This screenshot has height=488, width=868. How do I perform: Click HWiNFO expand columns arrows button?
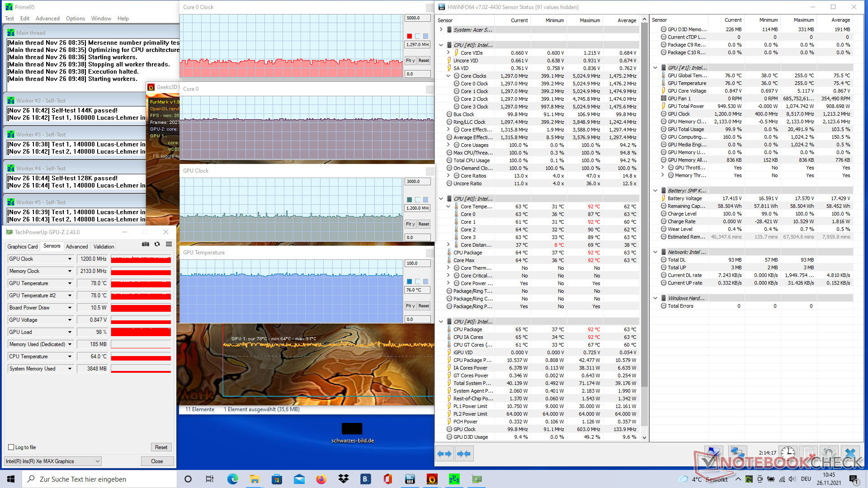tap(444, 454)
